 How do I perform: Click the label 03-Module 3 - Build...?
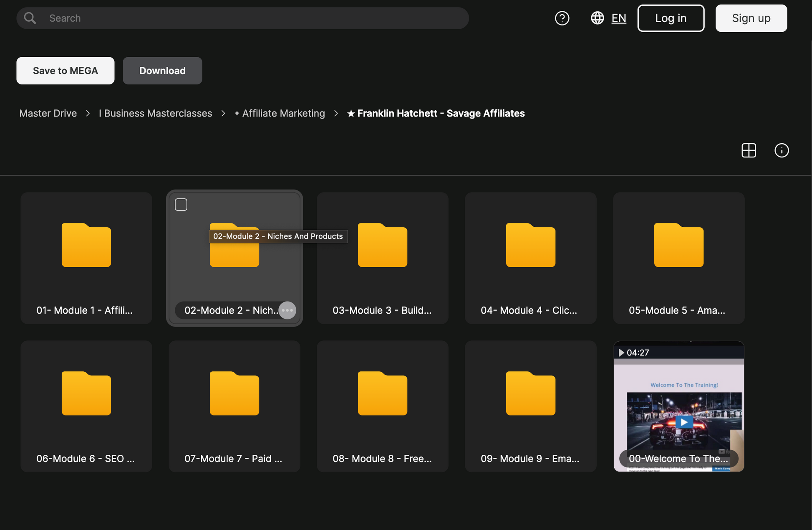point(382,310)
